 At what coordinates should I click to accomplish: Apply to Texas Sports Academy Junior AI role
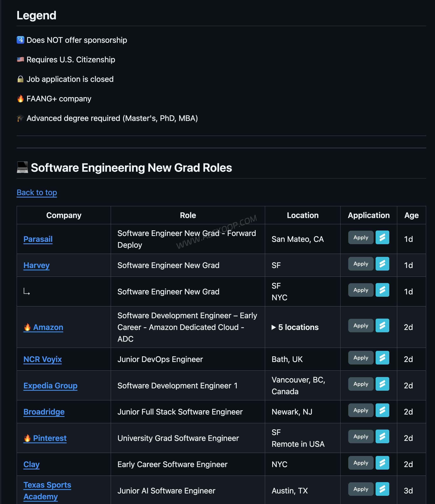click(361, 489)
